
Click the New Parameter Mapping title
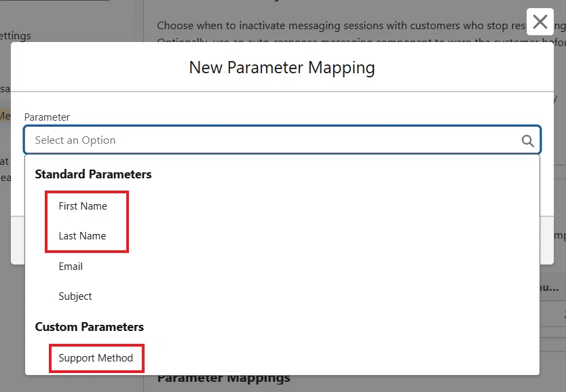click(x=282, y=67)
